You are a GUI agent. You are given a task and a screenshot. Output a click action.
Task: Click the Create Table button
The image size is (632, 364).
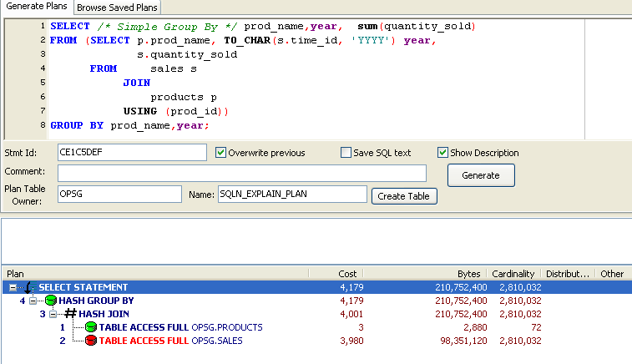[404, 196]
